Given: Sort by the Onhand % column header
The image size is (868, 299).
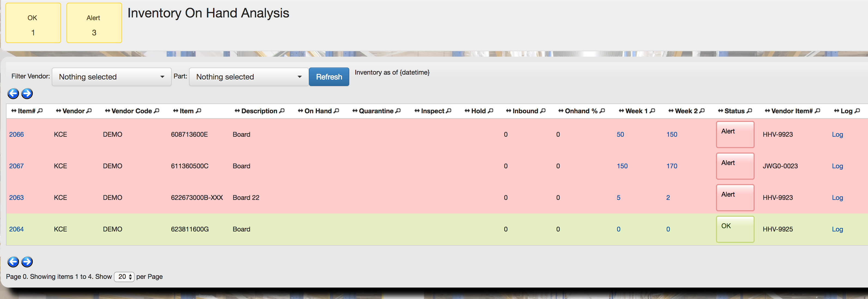Looking at the screenshot, I should click(x=581, y=111).
